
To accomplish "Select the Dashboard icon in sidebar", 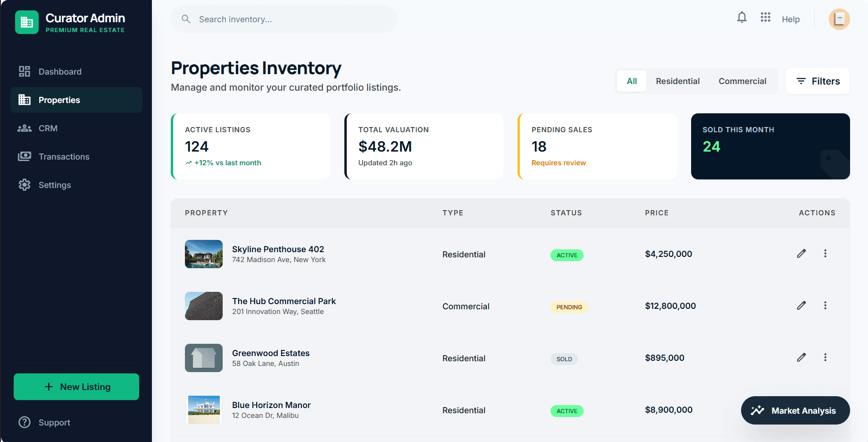I will click(25, 71).
